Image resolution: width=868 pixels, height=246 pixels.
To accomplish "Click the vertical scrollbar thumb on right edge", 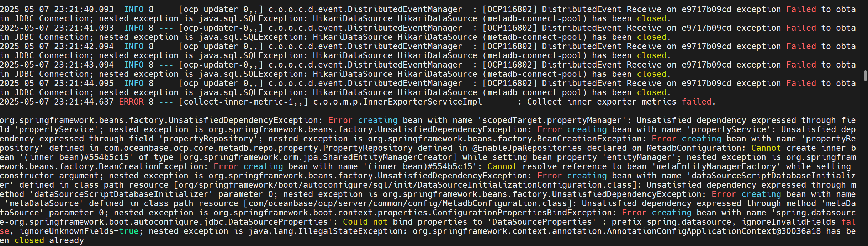I will (x=865, y=76).
